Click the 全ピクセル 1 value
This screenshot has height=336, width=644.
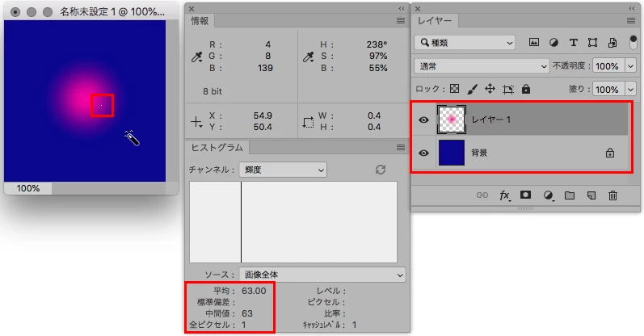[x=243, y=325]
